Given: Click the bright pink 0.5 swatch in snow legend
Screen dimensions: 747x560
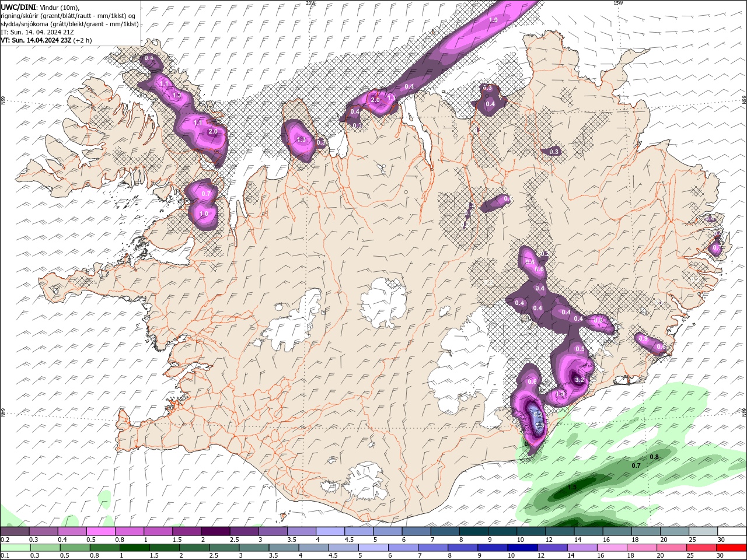Looking at the screenshot, I should tap(100, 531).
